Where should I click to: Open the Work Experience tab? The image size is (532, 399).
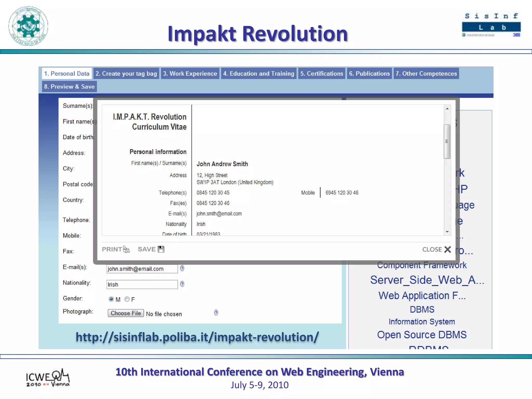click(x=190, y=74)
